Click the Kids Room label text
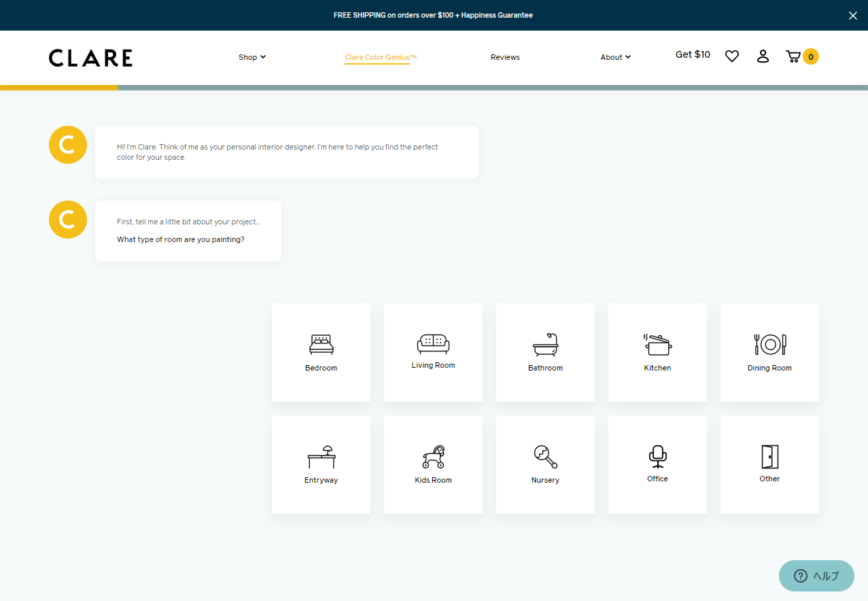 click(433, 480)
